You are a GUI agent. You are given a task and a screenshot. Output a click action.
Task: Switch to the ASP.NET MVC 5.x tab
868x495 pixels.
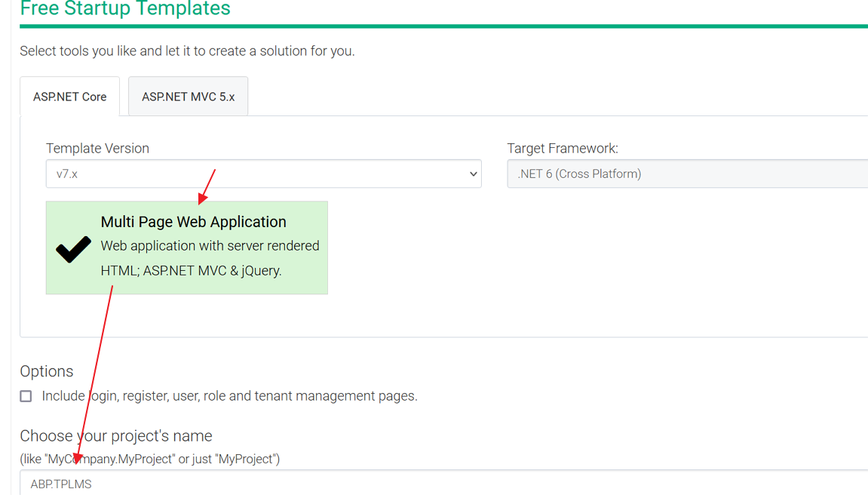[189, 97]
